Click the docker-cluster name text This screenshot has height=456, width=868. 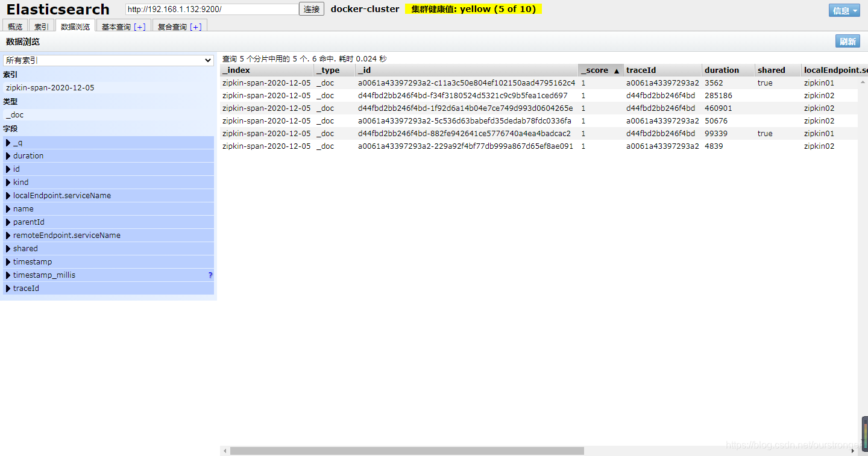[365, 9]
